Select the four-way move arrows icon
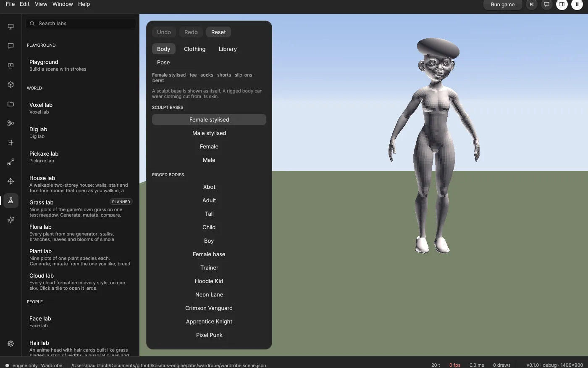This screenshot has height=368, width=588. [11, 181]
